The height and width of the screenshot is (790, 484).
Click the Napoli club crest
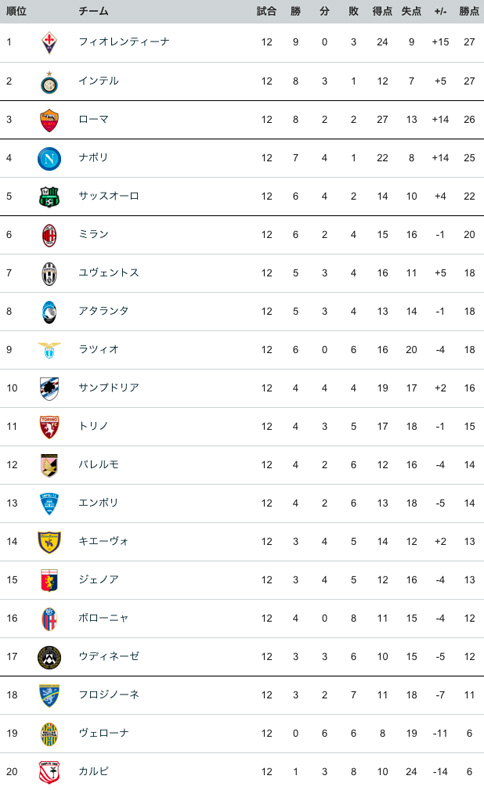(x=49, y=159)
